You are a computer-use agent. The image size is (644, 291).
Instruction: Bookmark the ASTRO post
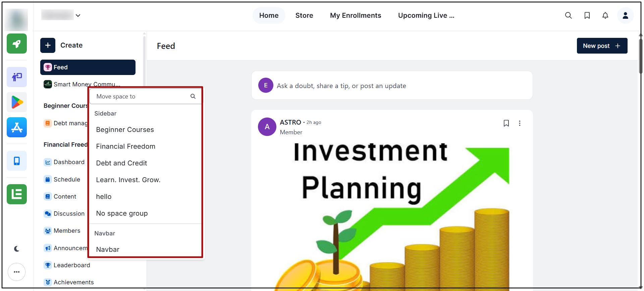[506, 123]
